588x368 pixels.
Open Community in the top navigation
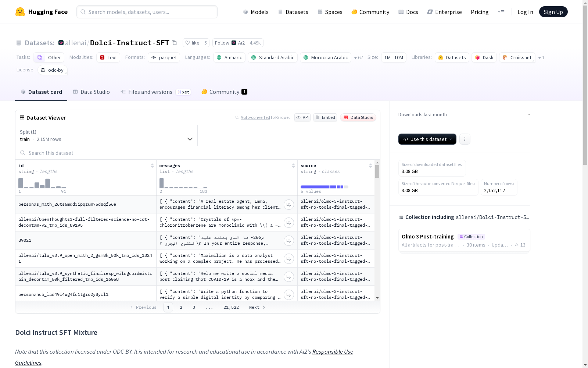pos(370,12)
